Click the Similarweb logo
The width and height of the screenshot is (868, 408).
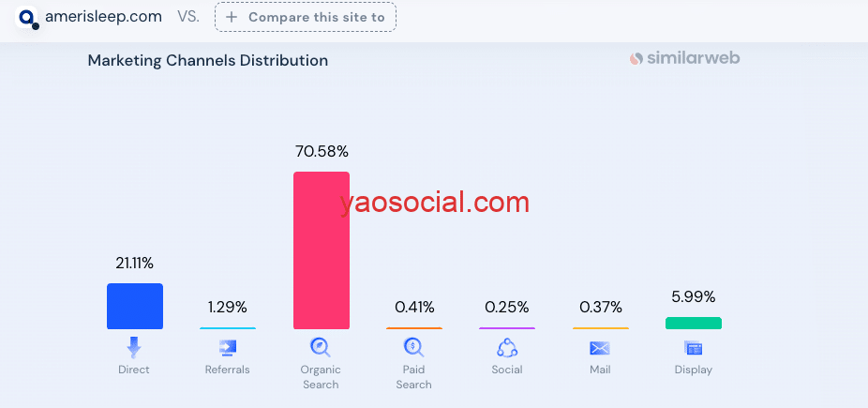(x=685, y=58)
